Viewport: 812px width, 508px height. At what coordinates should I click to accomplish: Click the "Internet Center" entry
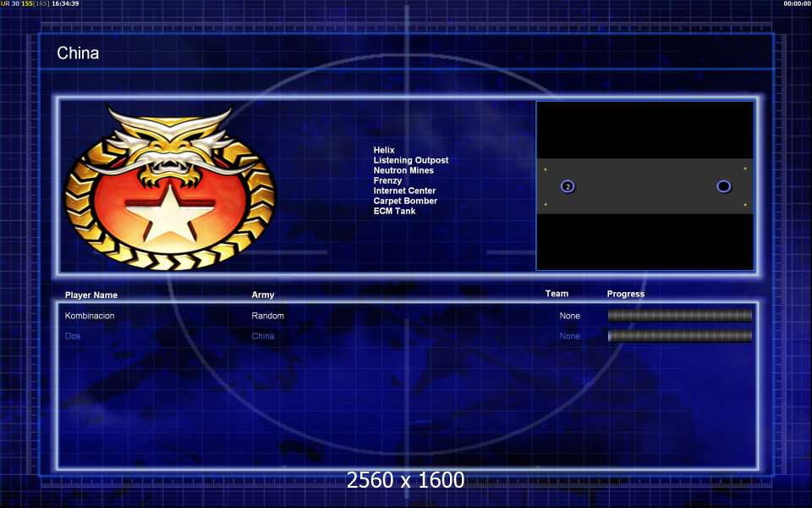[x=404, y=190]
